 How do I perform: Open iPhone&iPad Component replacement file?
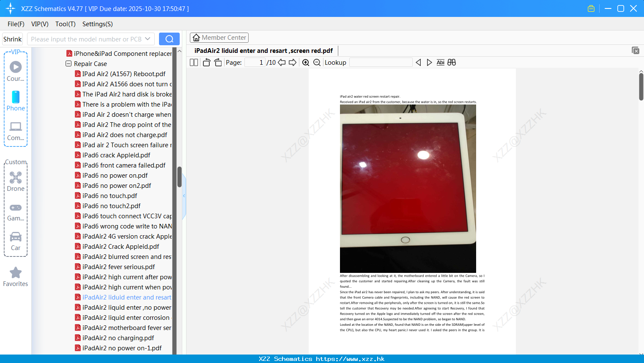[119, 54]
